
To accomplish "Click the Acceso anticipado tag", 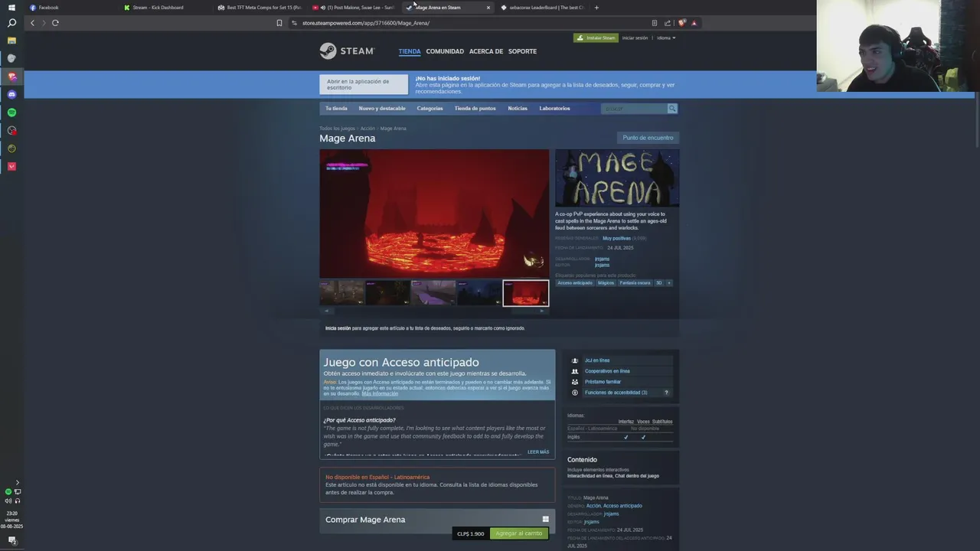I will pos(575,283).
